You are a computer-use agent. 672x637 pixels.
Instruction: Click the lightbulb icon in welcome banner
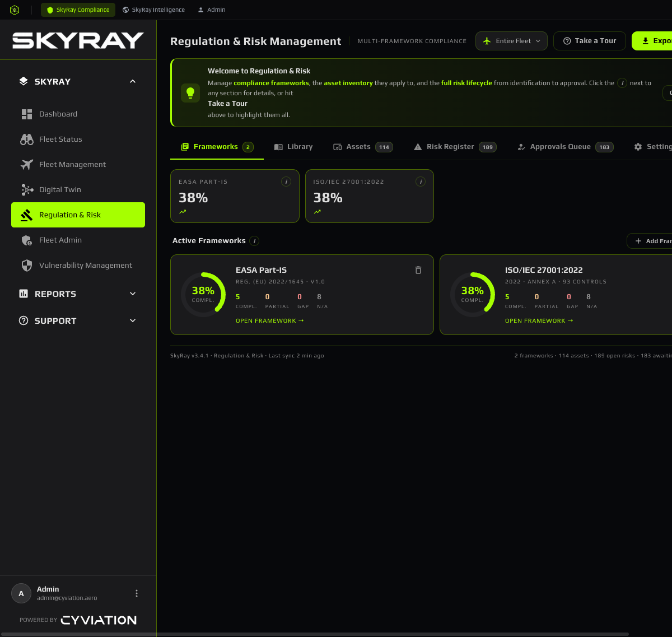pyautogui.click(x=190, y=93)
